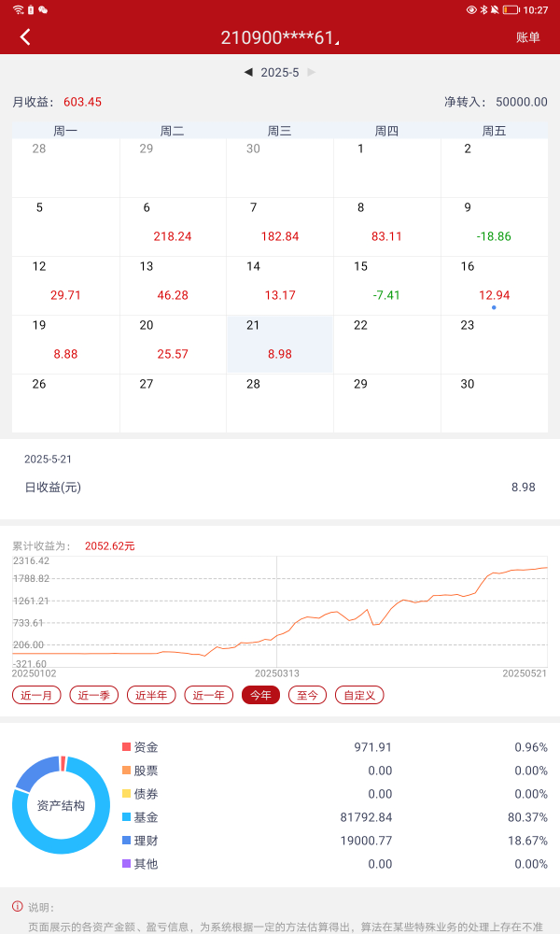This screenshot has width=560, height=934.
Task: Select the 近一季 time range
Action: click(x=94, y=695)
